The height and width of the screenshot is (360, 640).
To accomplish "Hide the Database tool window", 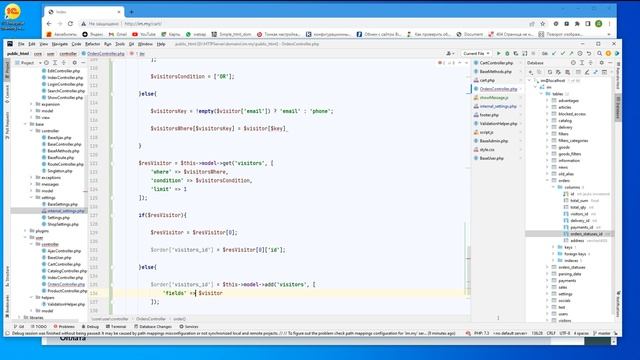I will tap(610, 63).
